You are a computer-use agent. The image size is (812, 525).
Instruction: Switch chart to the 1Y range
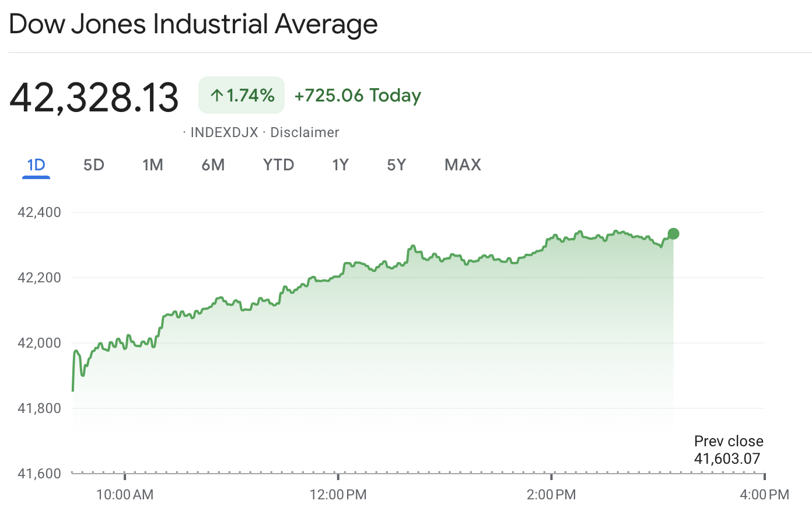pyautogui.click(x=340, y=165)
